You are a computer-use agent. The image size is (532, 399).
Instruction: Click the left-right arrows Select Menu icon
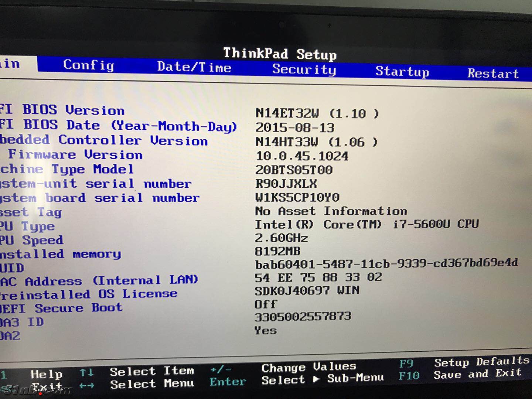point(86,386)
